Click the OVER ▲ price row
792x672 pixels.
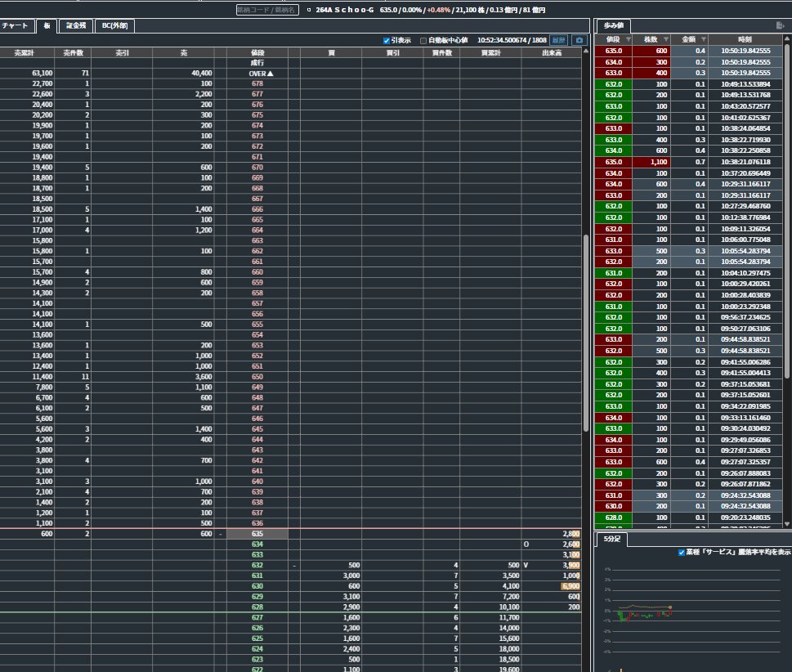point(257,74)
